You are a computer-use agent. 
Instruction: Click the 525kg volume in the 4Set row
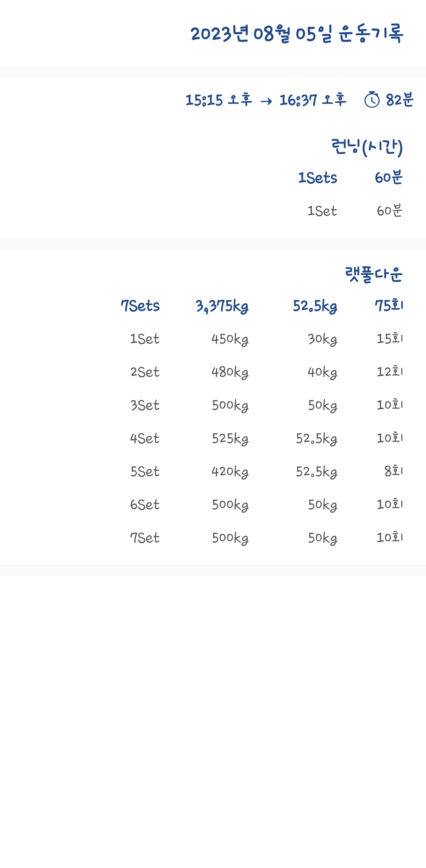(x=230, y=438)
